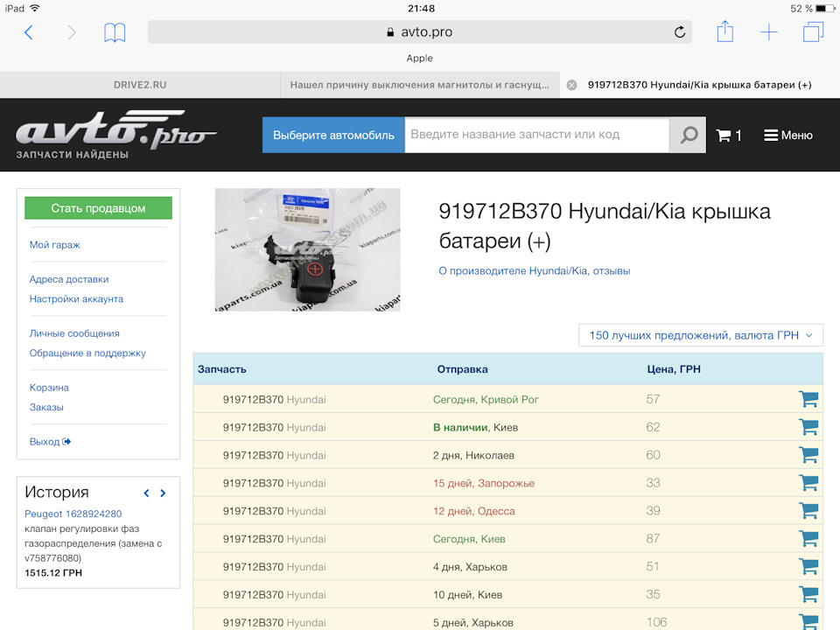This screenshot has width=840, height=630.
Task: Click 'Стать продавцом' green button
Action: [98, 208]
